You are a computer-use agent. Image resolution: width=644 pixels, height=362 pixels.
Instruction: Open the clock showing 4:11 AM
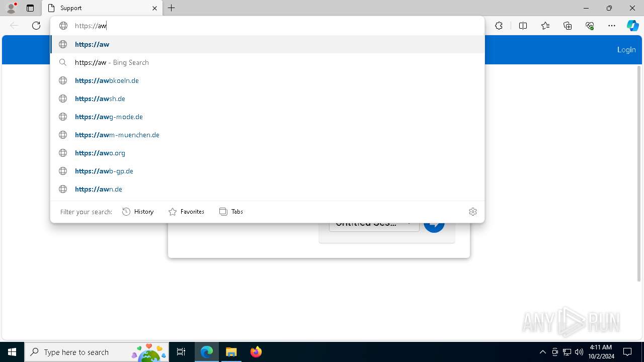601,351
